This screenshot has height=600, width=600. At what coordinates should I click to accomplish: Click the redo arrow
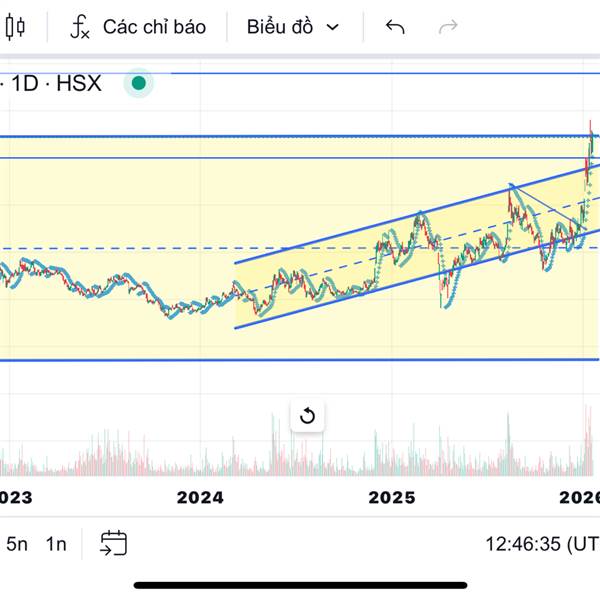[x=449, y=27]
